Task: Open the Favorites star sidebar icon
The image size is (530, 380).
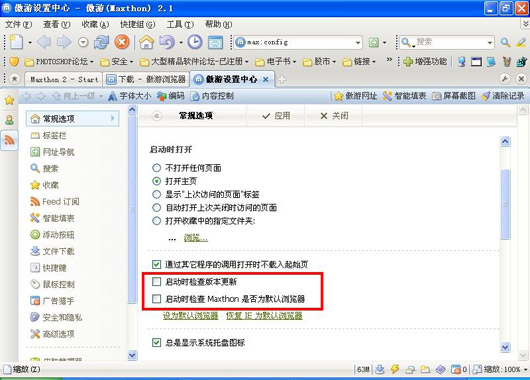Action: click(9, 100)
